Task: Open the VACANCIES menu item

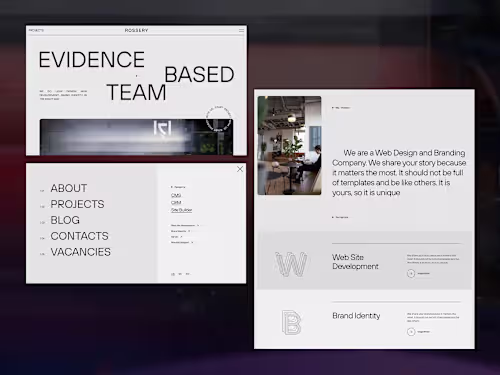Action: 80,252
